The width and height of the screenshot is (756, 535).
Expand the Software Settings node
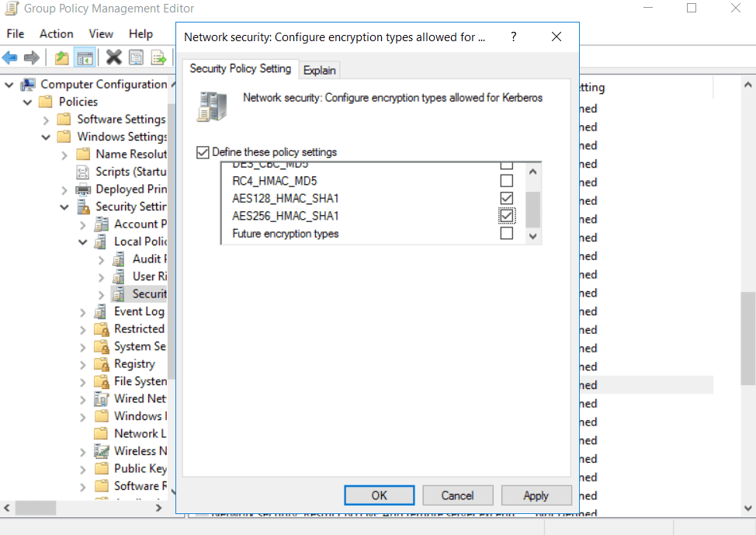pyautogui.click(x=46, y=120)
